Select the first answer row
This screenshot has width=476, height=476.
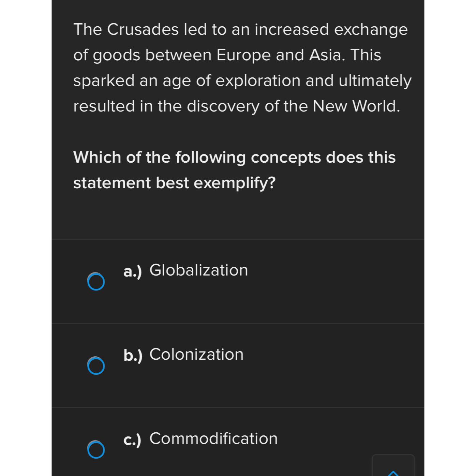(x=238, y=281)
